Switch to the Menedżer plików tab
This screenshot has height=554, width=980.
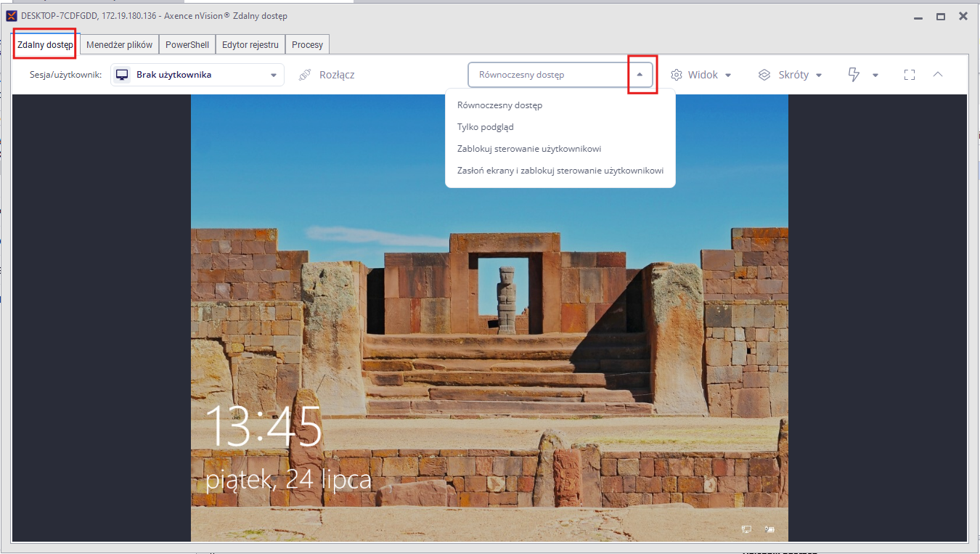pyautogui.click(x=119, y=45)
